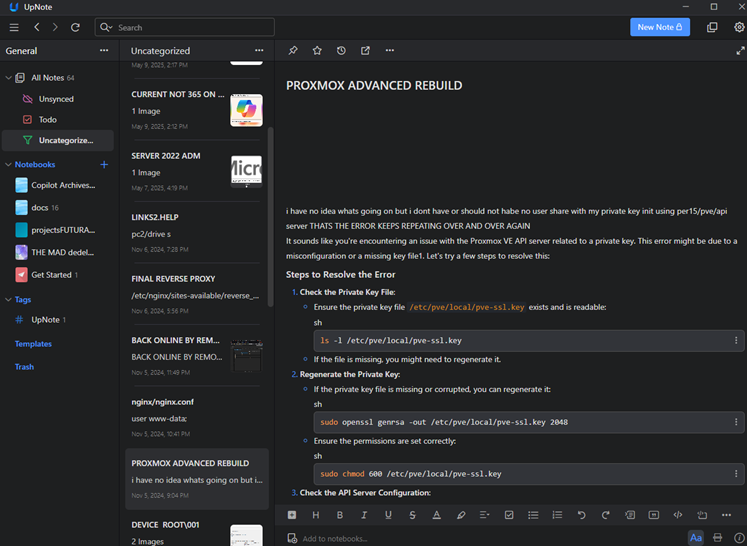
Task: Choose text color with underlined A
Action: [x=436, y=515]
